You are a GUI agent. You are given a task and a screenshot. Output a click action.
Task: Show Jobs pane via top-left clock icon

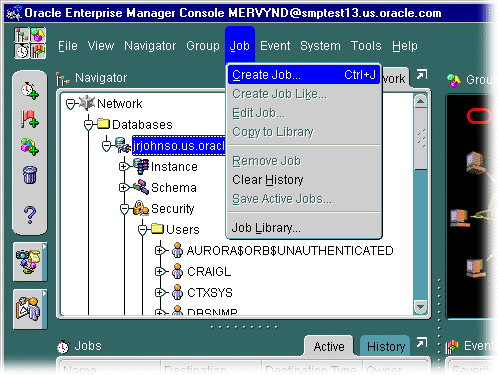tap(22, 51)
